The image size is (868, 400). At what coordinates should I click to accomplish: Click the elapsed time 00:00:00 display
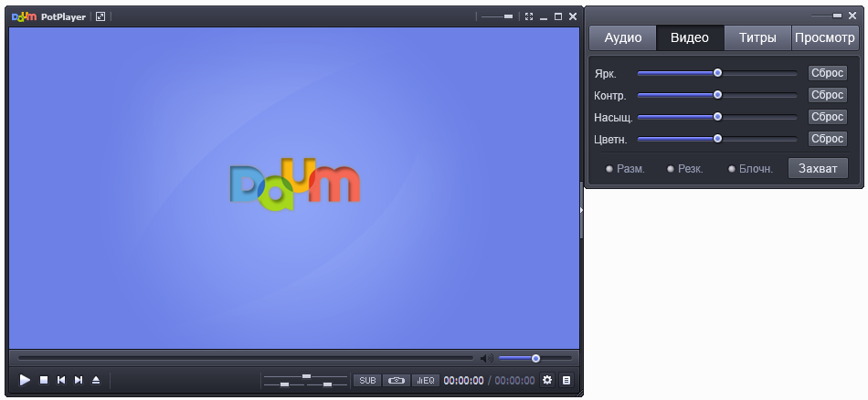463,381
